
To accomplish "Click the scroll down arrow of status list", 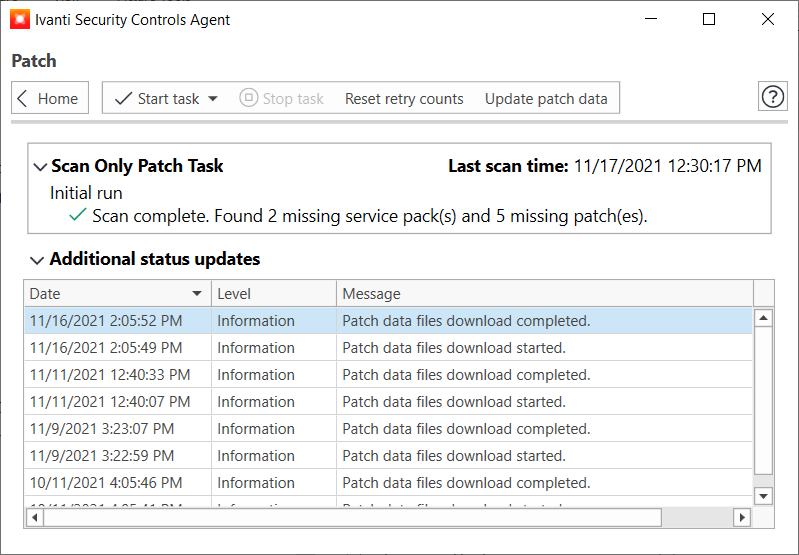I will pos(763,495).
